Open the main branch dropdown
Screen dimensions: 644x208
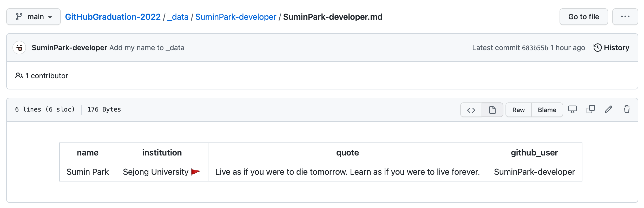pyautogui.click(x=34, y=17)
